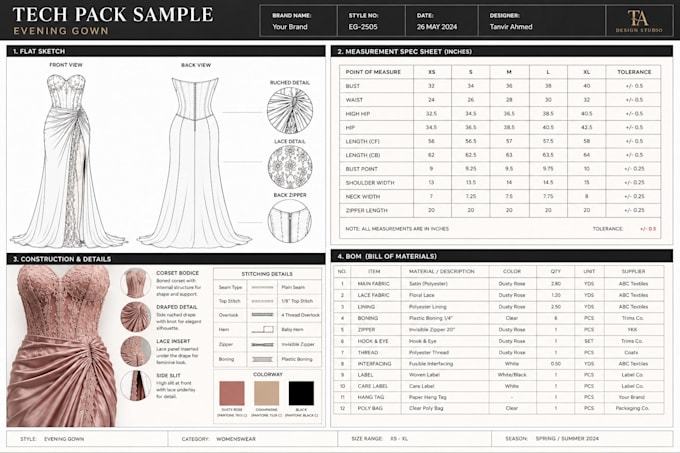Click the 'TECH PACK SAMPLE' title
This screenshot has height=453, width=680.
[113, 14]
